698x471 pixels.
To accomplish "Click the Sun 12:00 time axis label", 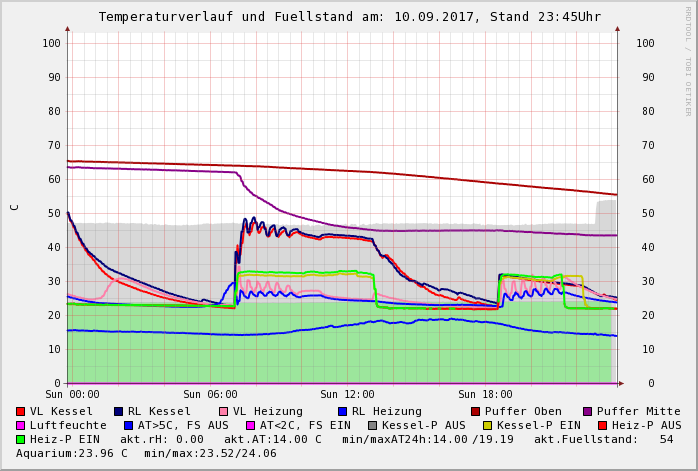I will (x=347, y=395).
